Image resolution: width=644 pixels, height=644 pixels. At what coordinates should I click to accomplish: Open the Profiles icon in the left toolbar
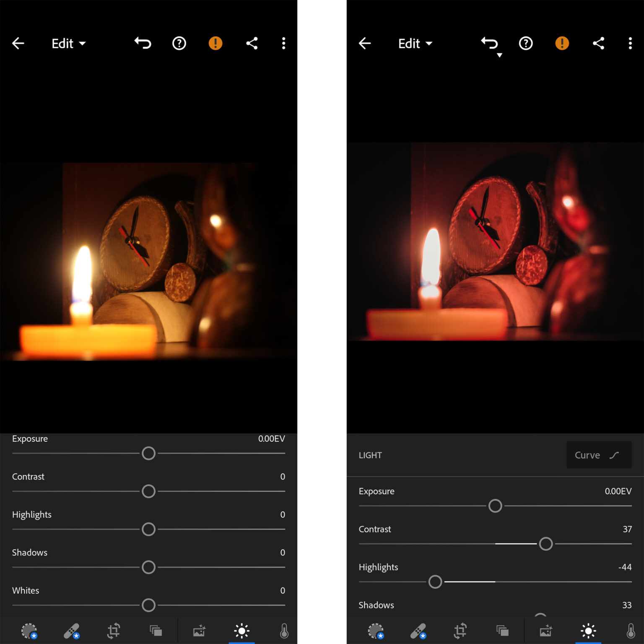[x=156, y=631]
